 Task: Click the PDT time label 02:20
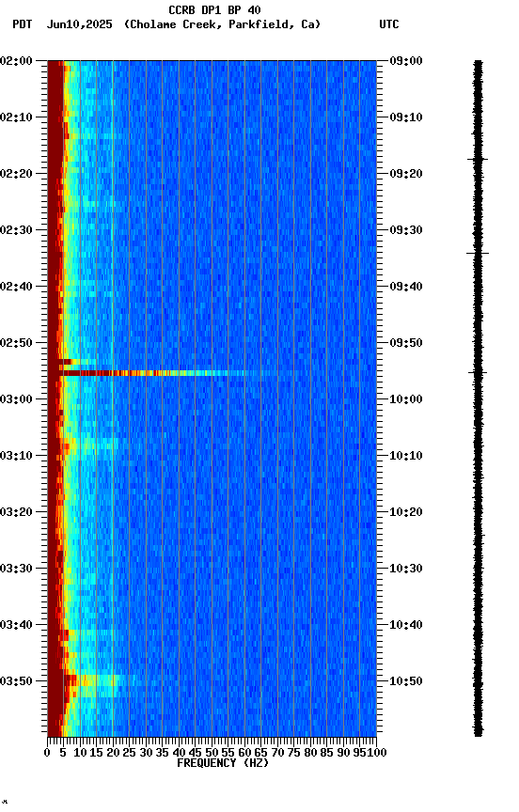click(x=16, y=174)
